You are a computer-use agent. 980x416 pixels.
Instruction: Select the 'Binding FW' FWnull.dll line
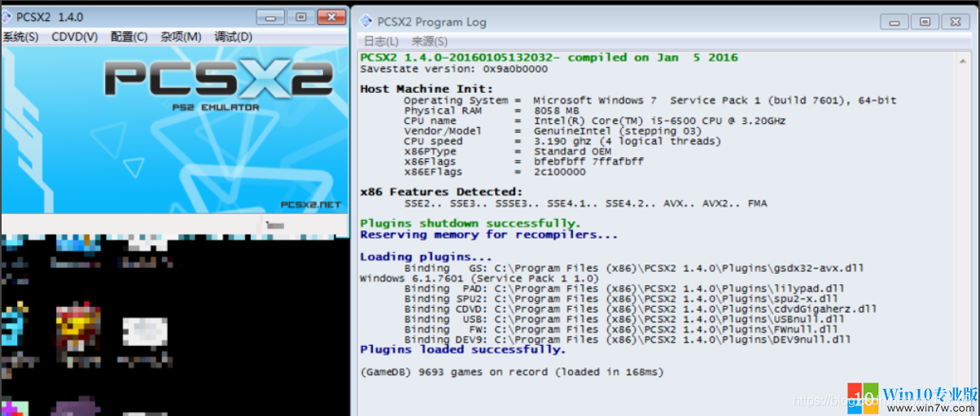point(621,330)
